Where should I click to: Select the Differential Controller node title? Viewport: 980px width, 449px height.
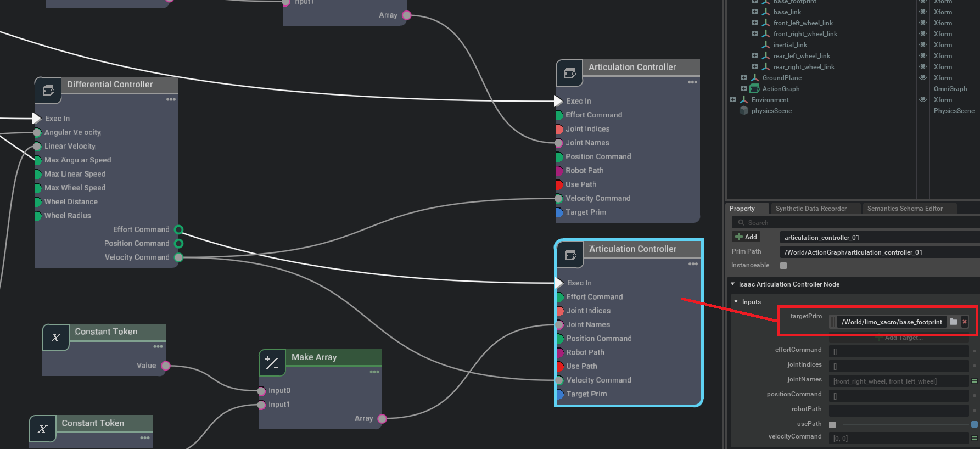click(110, 84)
